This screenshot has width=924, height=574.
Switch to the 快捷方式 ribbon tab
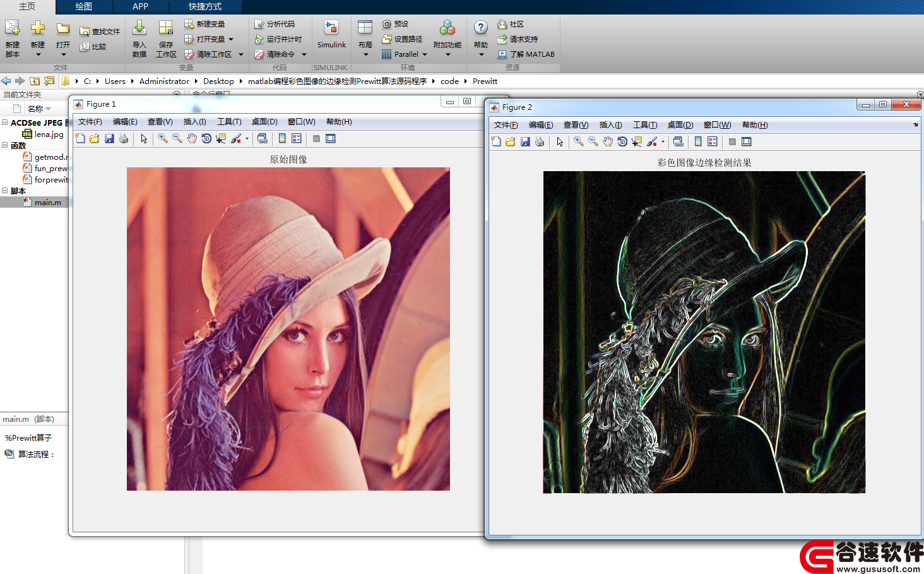click(x=205, y=6)
